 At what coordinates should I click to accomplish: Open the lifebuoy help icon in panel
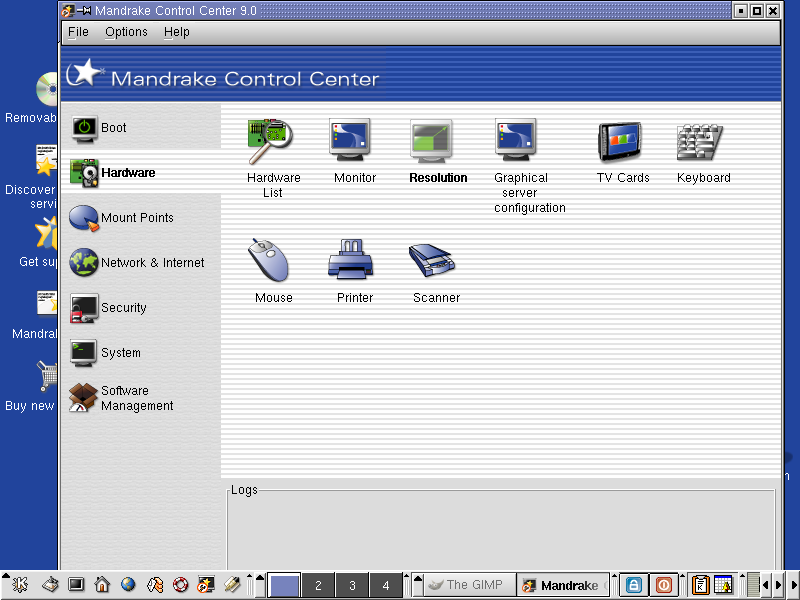coord(180,584)
